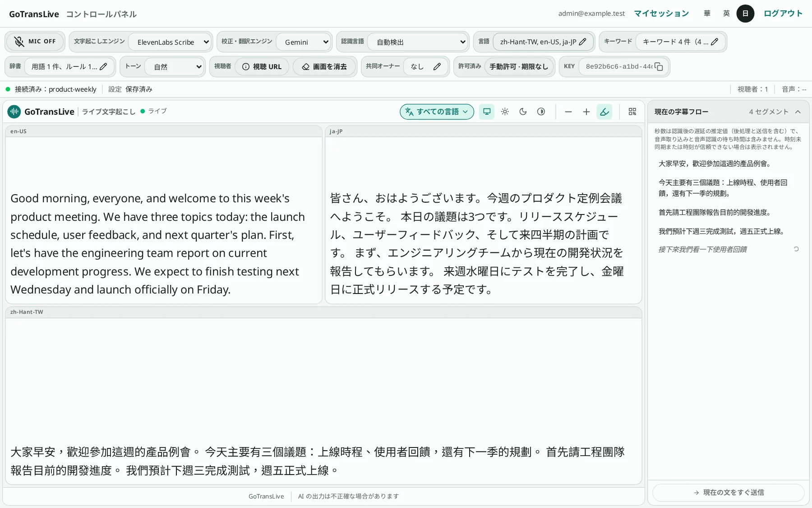Click the pending segment spinner icon
Screen dimensions: 812x508
click(x=796, y=249)
